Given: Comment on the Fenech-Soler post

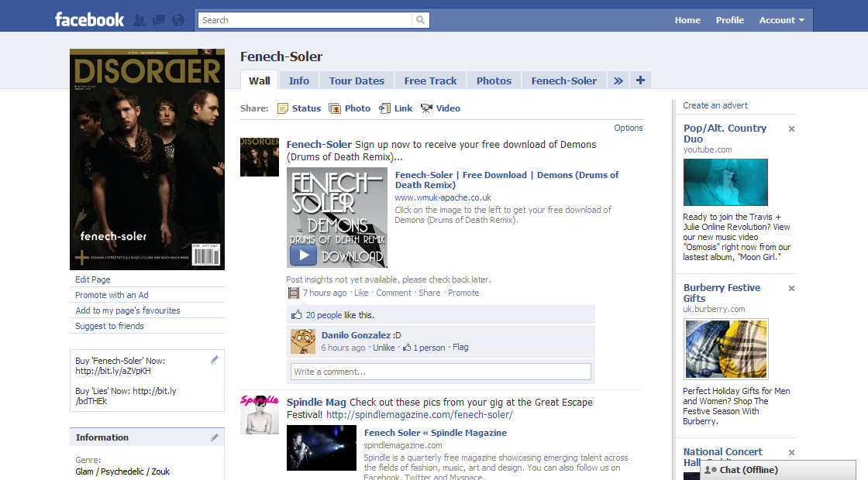Looking at the screenshot, I should [x=394, y=293].
